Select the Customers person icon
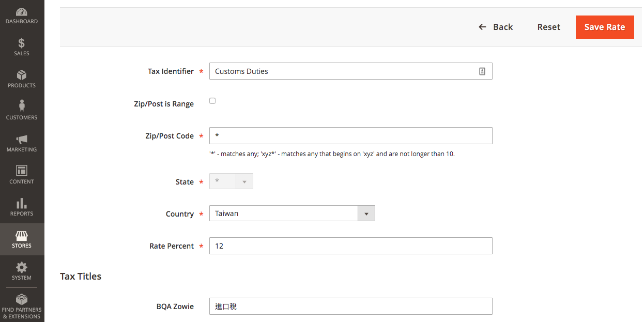The width and height of the screenshot is (644, 322). point(22,106)
